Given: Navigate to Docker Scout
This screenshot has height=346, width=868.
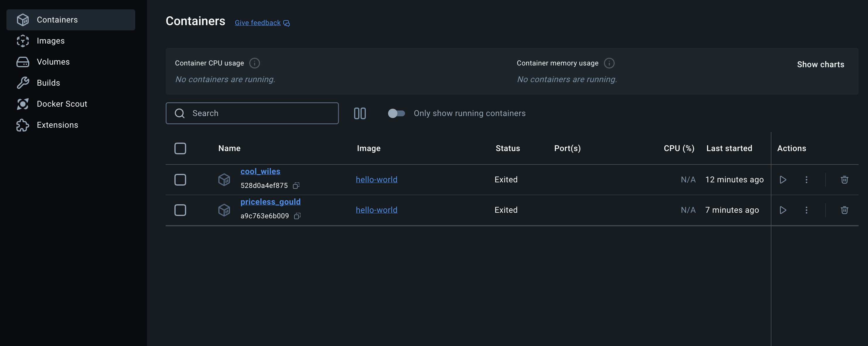Looking at the screenshot, I should pyautogui.click(x=71, y=104).
